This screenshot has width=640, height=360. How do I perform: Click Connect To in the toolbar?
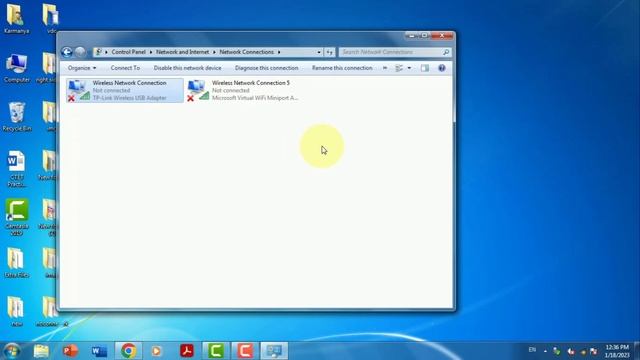[x=125, y=68]
